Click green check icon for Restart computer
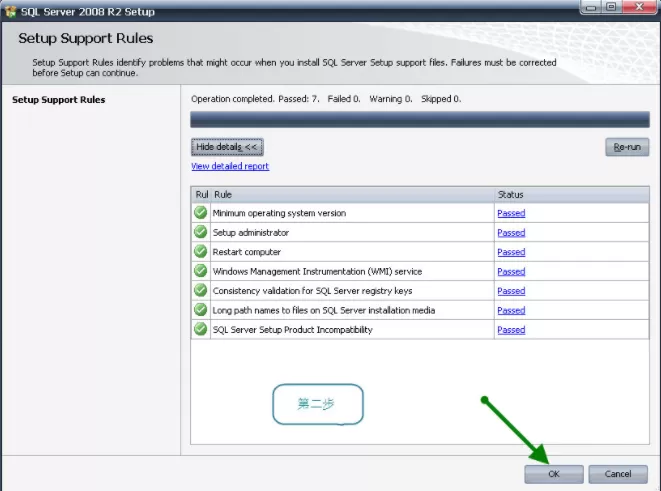This screenshot has width=661, height=491. point(201,251)
